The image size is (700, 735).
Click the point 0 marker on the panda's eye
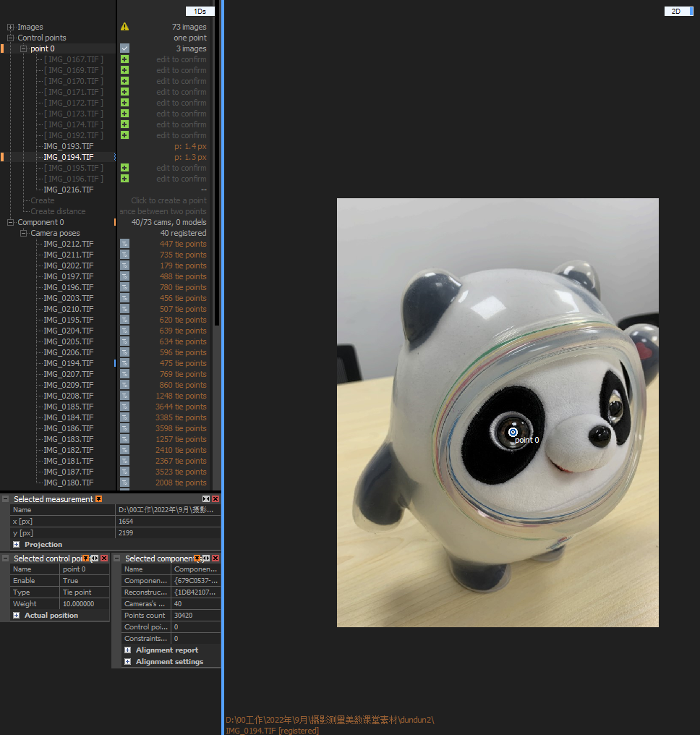pos(513,432)
